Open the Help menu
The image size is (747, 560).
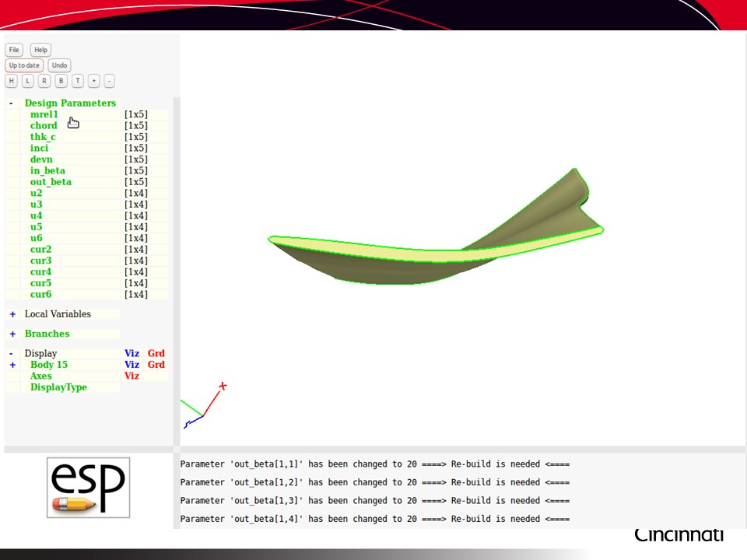point(40,50)
